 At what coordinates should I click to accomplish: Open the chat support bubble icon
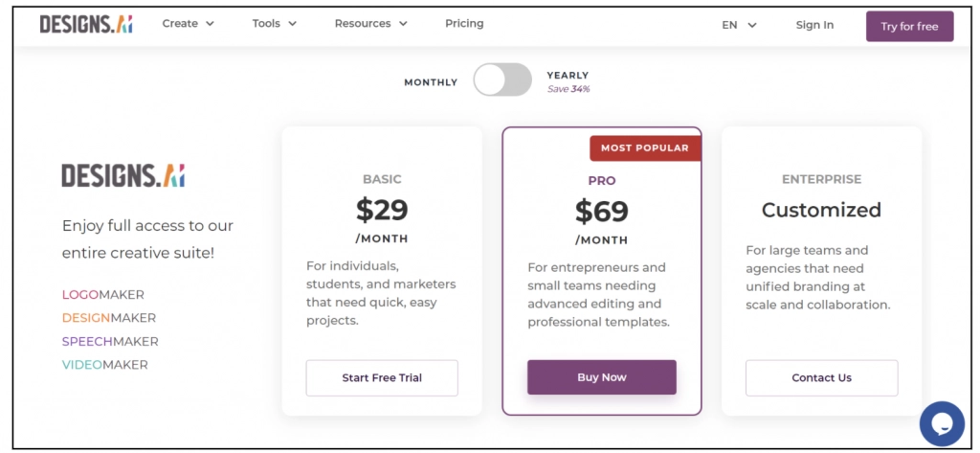coord(941,424)
